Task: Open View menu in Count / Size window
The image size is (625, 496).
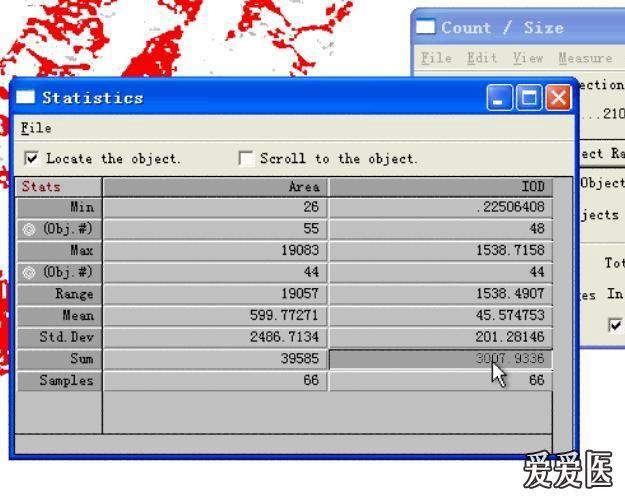Action: 527,58
